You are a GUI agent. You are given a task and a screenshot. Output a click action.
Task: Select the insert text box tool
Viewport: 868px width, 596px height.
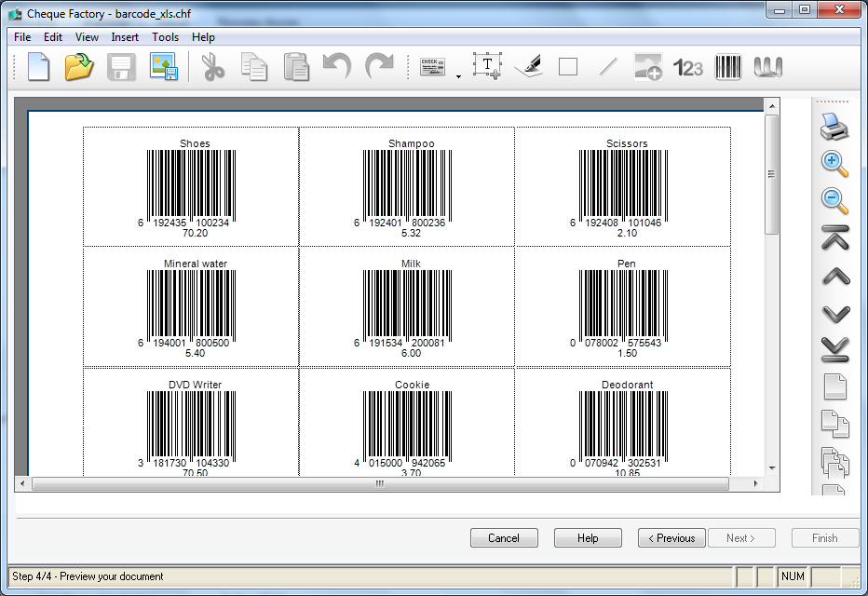pyautogui.click(x=488, y=66)
